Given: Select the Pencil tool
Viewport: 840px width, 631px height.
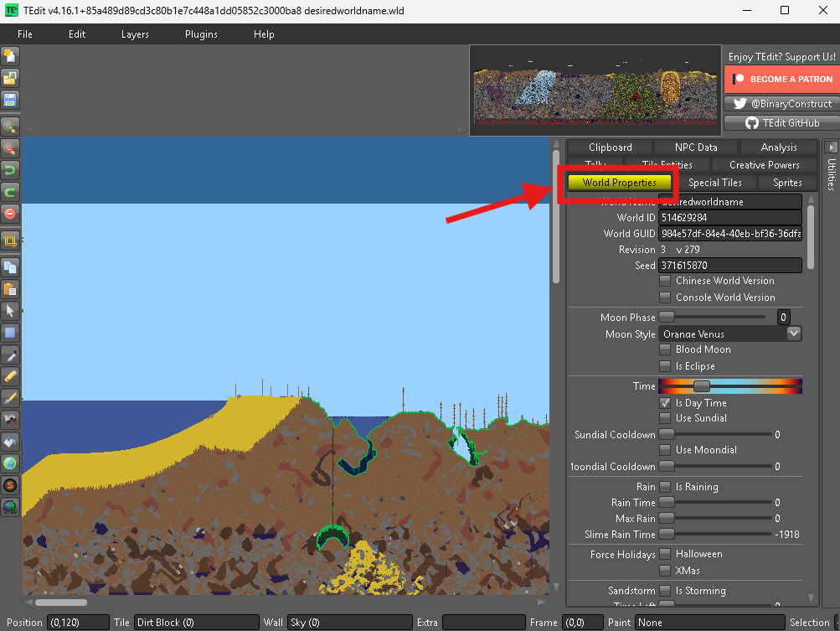Looking at the screenshot, I should (10, 376).
